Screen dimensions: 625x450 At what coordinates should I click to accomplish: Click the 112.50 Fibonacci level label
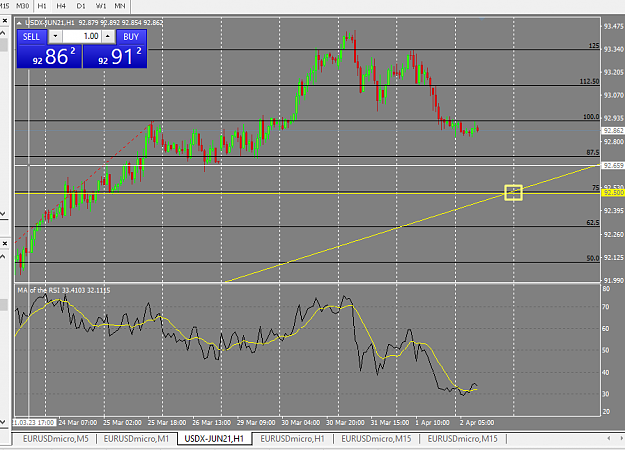[x=590, y=81]
